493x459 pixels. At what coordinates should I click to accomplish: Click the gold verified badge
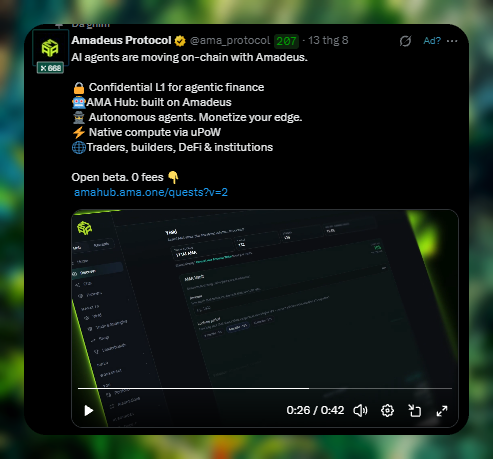(180, 41)
